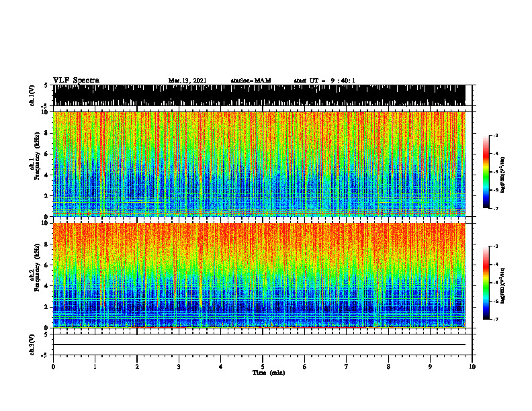
Task: Click the "-3" label on ch.2 color scale
Action: (496, 246)
